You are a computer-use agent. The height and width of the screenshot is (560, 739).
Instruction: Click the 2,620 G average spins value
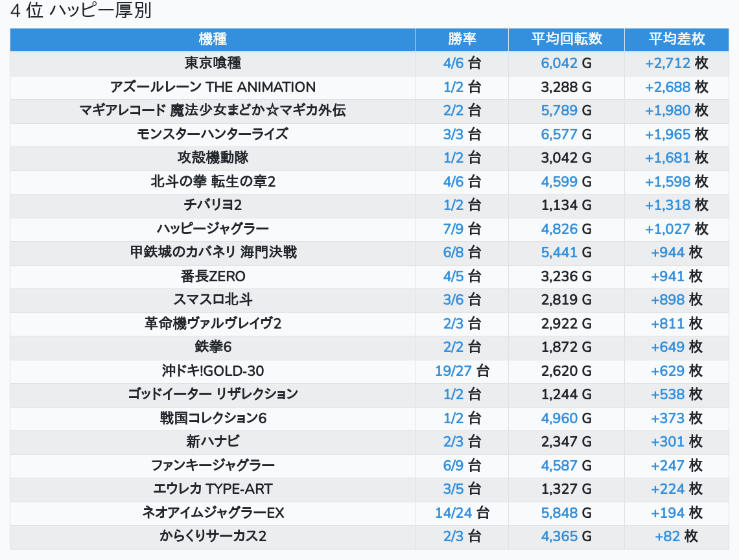click(566, 371)
